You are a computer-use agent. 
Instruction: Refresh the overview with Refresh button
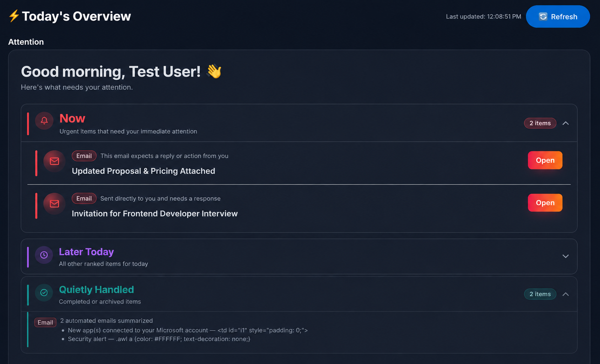coord(558,16)
